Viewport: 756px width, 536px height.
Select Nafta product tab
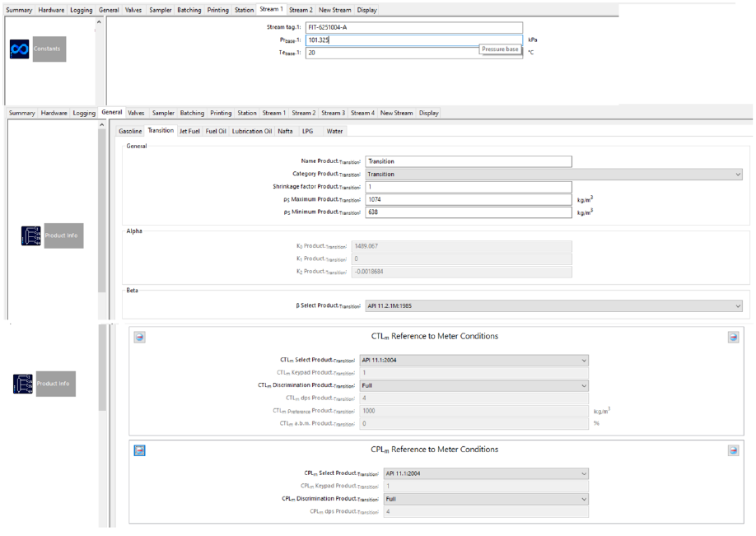285,131
